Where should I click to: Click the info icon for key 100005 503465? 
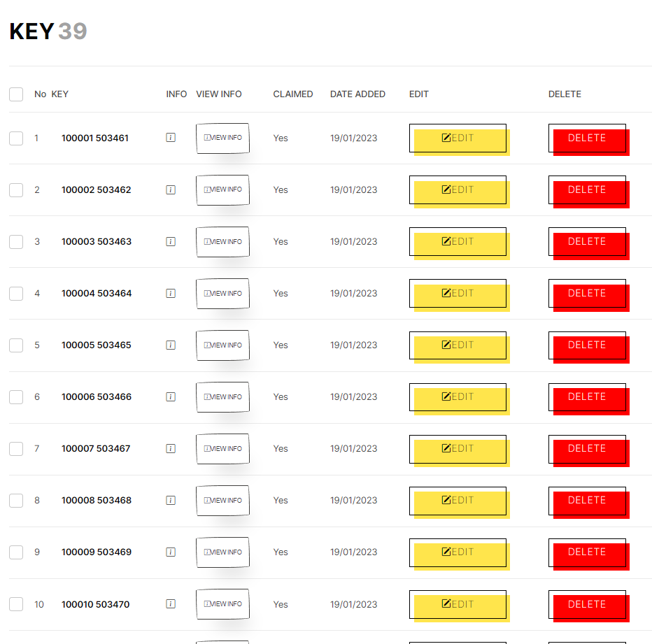tap(171, 345)
